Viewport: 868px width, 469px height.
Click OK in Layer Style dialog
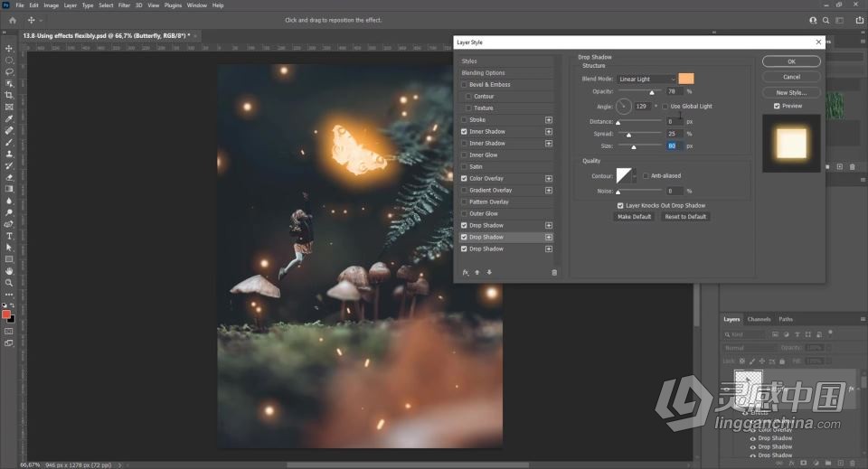click(791, 61)
